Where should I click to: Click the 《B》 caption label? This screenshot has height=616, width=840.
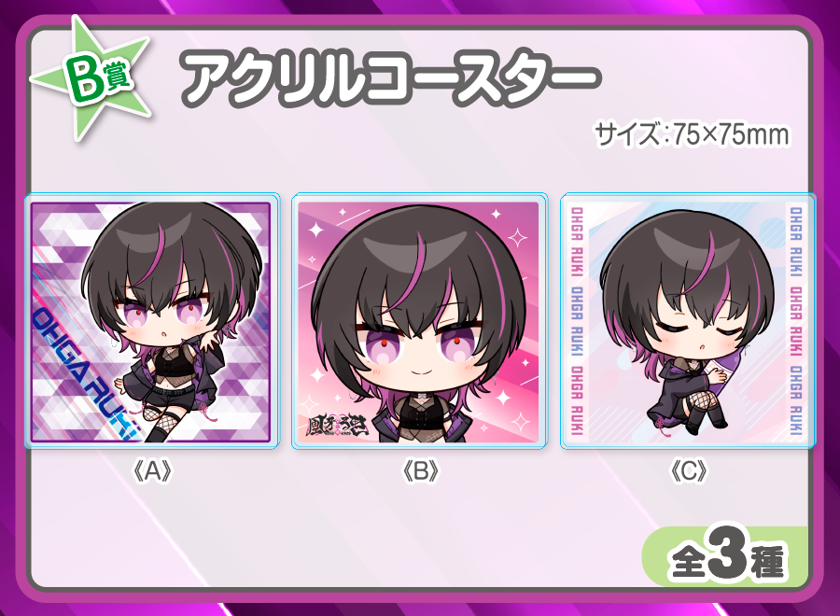pos(420,470)
